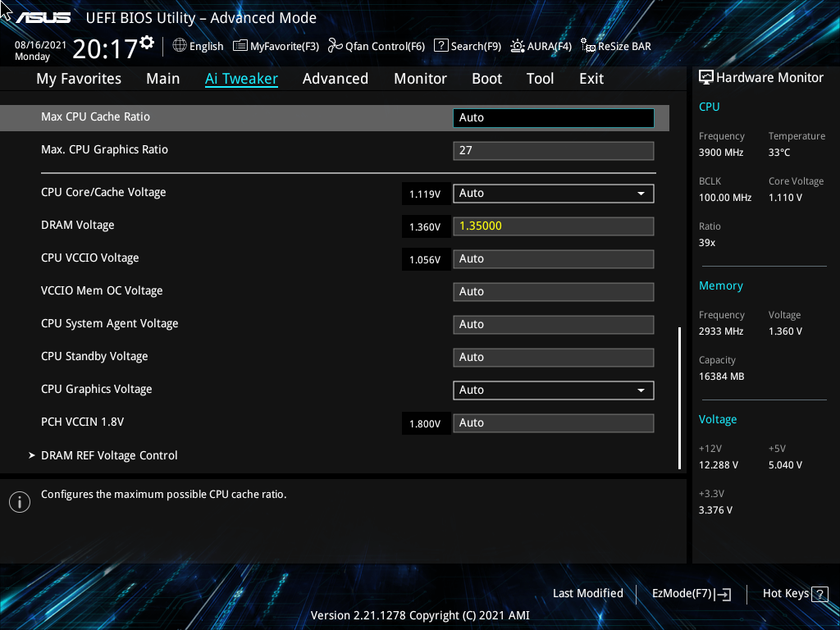Open Hot Keys help
The height and width of the screenshot is (630, 840).
coord(795,594)
